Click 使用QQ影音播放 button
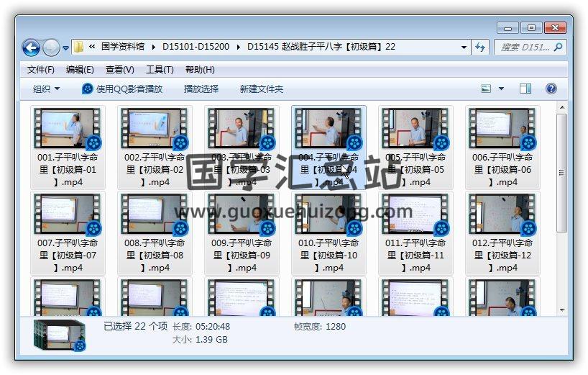588x375 pixels. pos(122,89)
